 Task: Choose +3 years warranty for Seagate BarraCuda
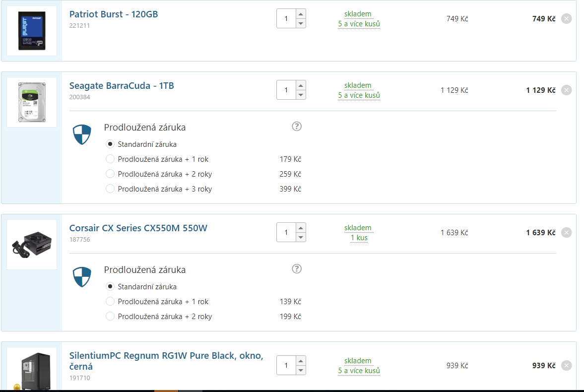click(110, 189)
